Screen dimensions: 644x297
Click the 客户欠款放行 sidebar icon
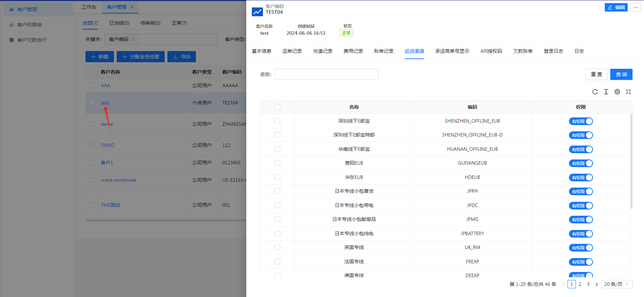coord(11,40)
